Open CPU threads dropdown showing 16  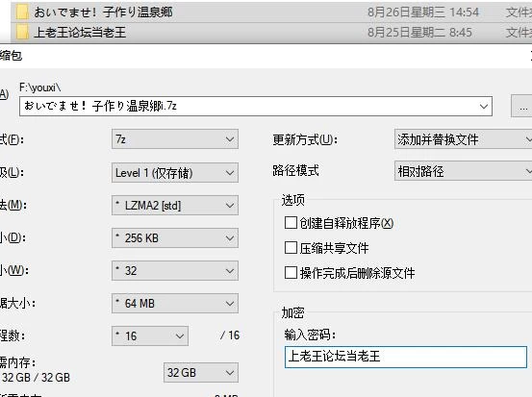[x=150, y=336]
